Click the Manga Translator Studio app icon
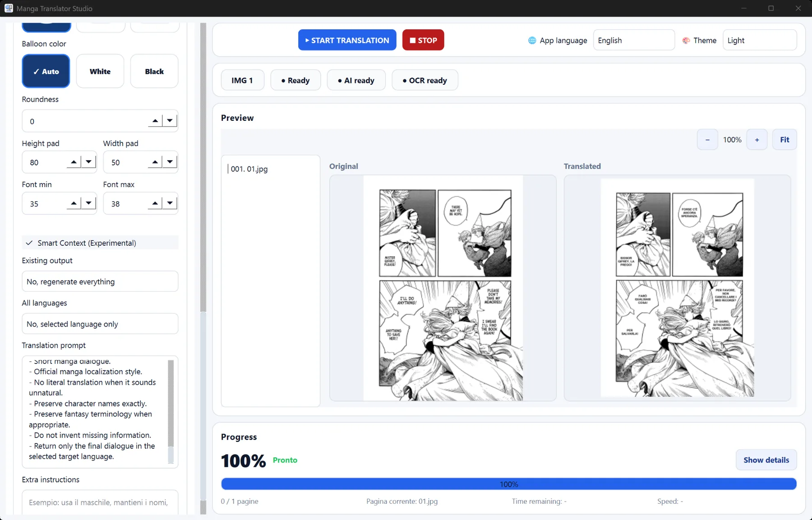Viewport: 812px width, 520px height. 9,8
